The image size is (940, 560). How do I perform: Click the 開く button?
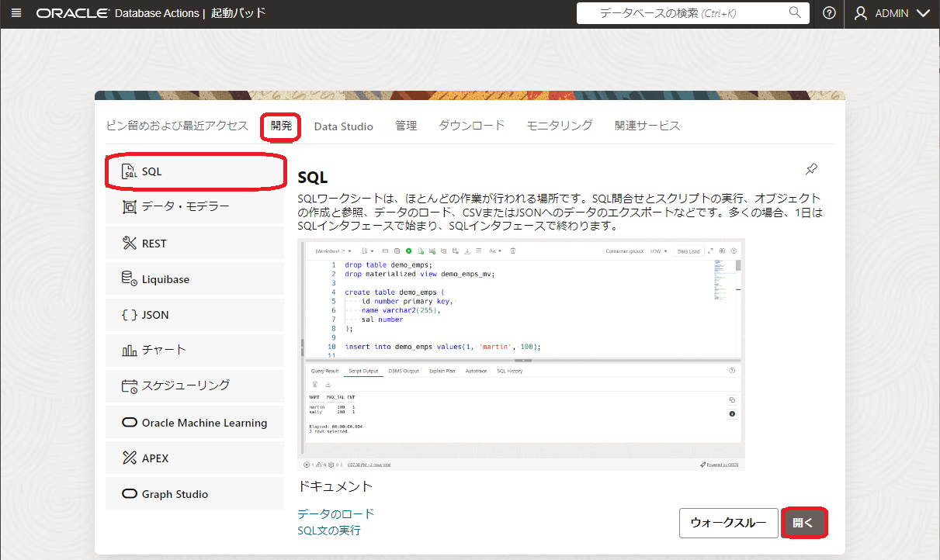point(803,523)
